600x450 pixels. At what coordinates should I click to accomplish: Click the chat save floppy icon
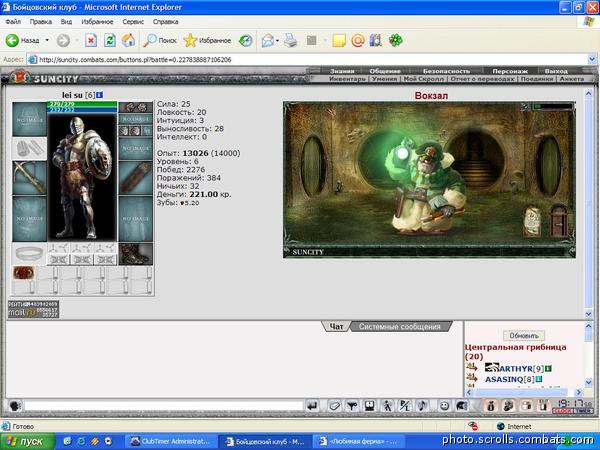tap(370, 406)
